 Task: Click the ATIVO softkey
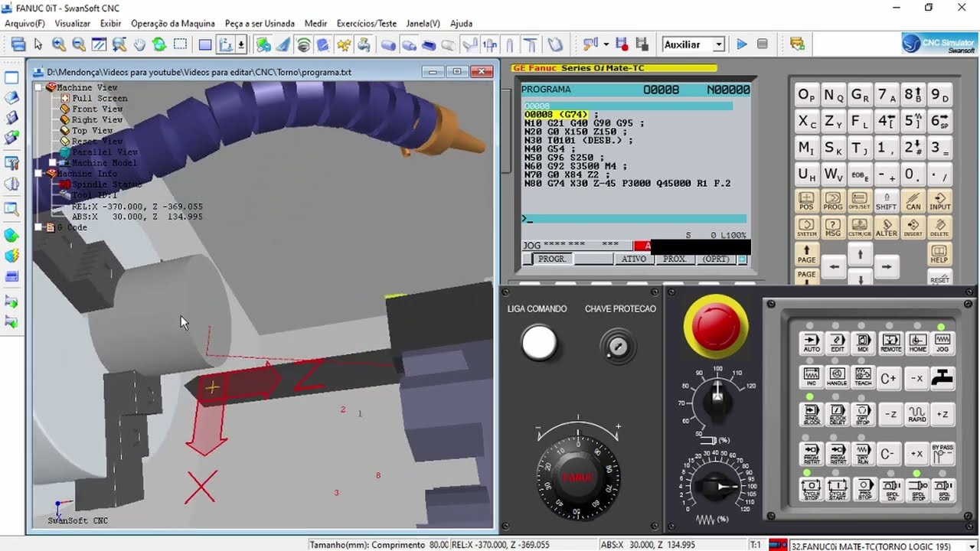[634, 259]
